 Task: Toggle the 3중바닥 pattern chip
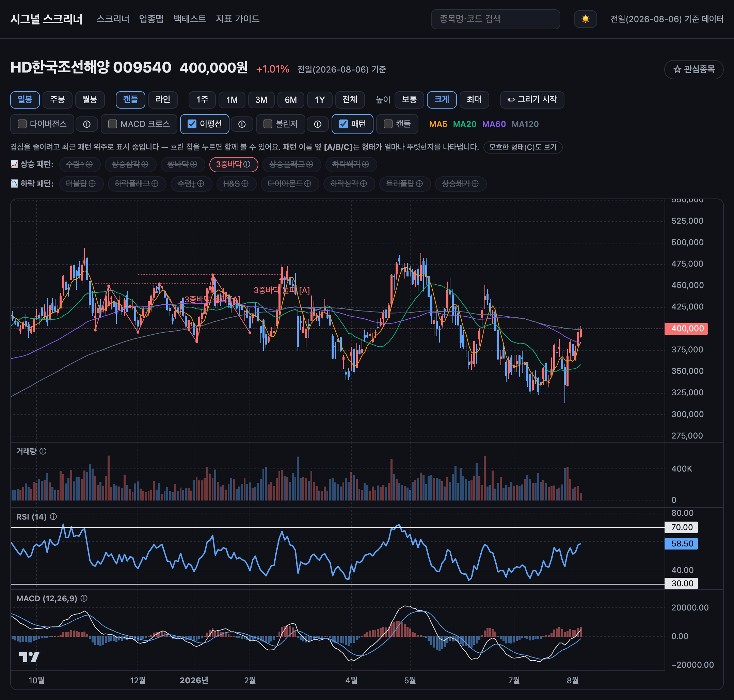click(234, 164)
